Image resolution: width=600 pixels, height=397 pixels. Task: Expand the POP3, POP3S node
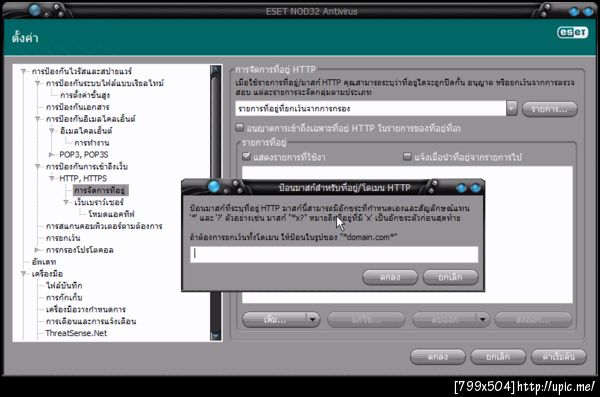52,155
